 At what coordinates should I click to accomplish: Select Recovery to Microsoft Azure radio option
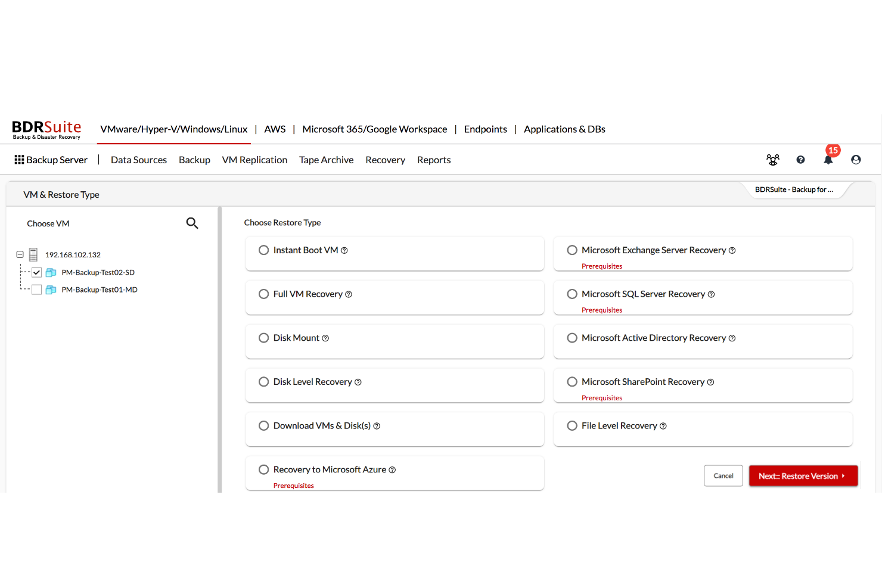click(263, 469)
